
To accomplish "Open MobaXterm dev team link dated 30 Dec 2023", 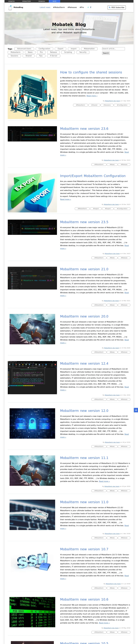I will tap(111, 160).
